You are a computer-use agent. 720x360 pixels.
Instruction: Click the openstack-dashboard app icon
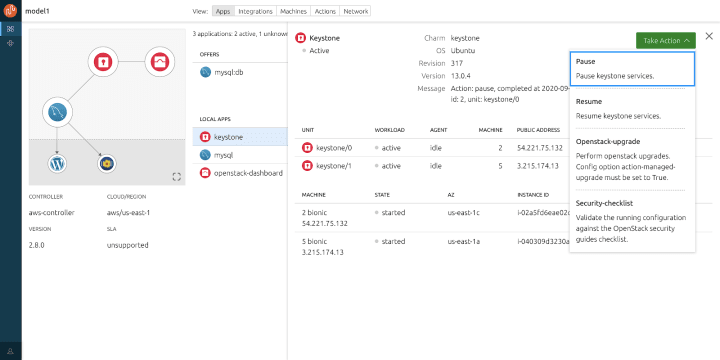pyautogui.click(x=205, y=173)
